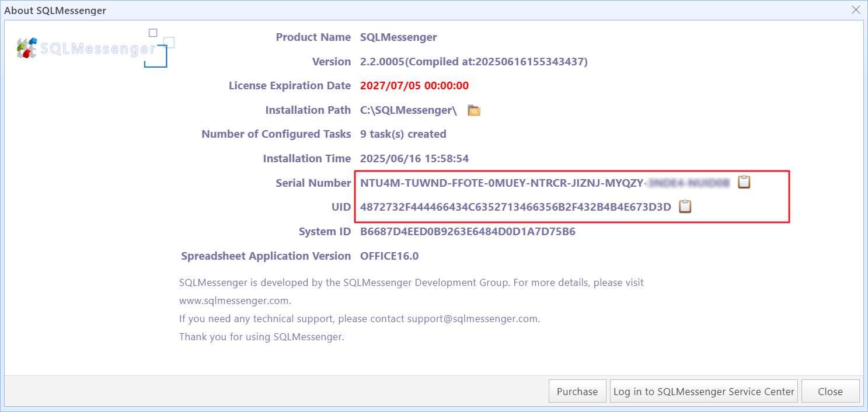
Task: Click the "Spreadsheet Application Version" label
Action: click(x=266, y=256)
